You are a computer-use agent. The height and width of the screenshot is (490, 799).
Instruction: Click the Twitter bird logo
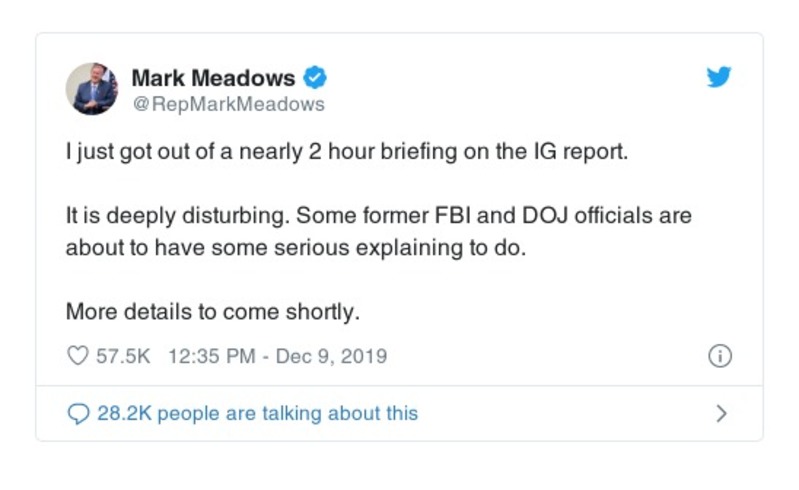click(x=719, y=78)
